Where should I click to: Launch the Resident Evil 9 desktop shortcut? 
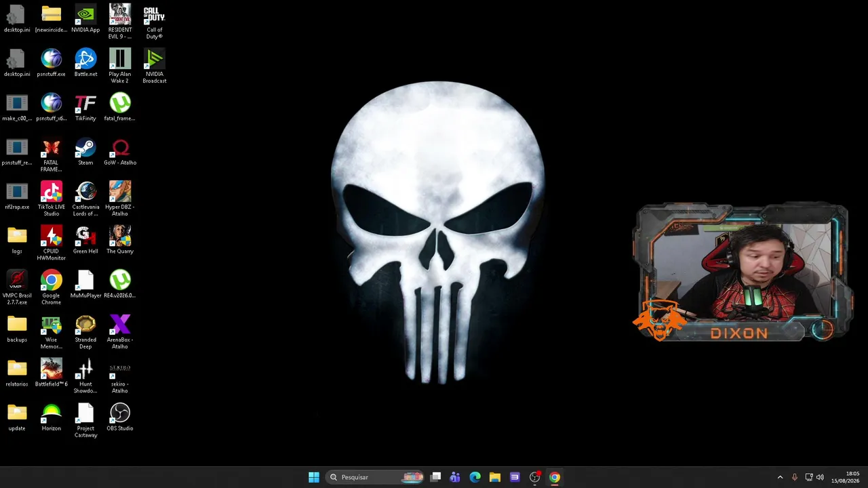tap(120, 22)
